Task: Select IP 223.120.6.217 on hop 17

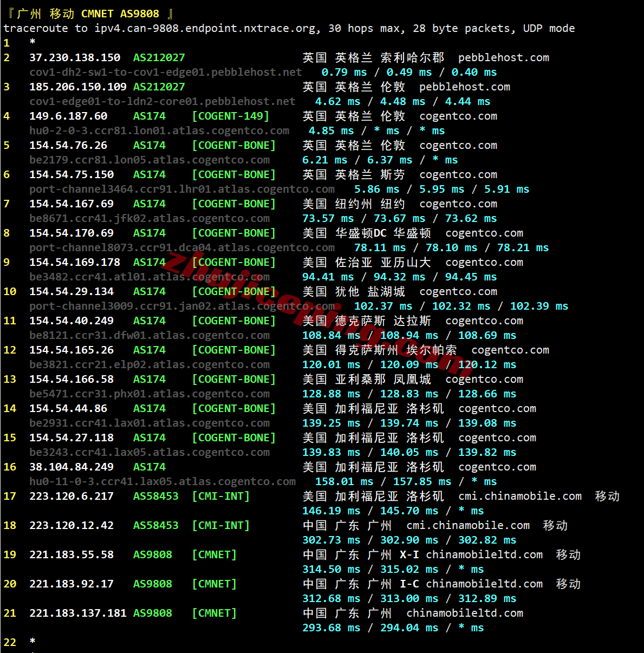Action: 71,496
